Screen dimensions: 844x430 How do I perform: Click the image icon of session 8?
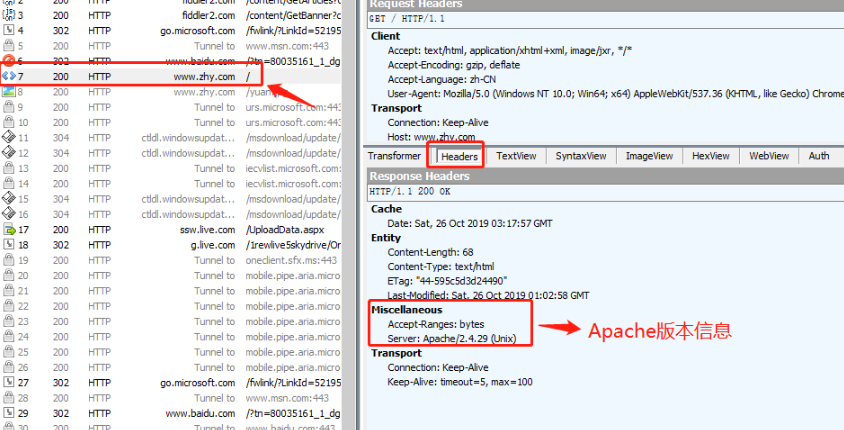(9, 92)
